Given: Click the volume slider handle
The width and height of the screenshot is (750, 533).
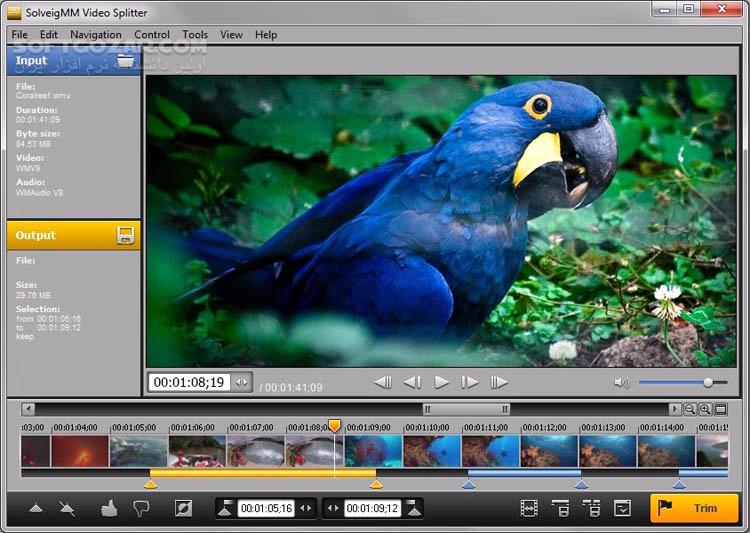Looking at the screenshot, I should click(x=708, y=382).
